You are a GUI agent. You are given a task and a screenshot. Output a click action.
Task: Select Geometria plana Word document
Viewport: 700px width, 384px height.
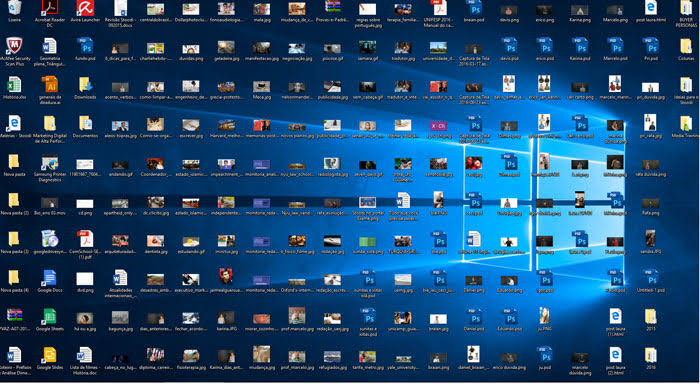tap(50, 46)
